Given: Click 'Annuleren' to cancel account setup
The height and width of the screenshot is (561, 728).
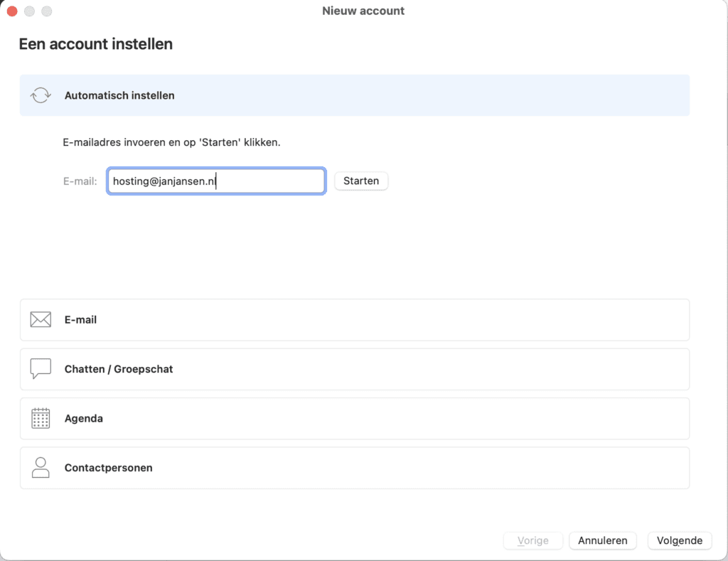Looking at the screenshot, I should pos(602,540).
